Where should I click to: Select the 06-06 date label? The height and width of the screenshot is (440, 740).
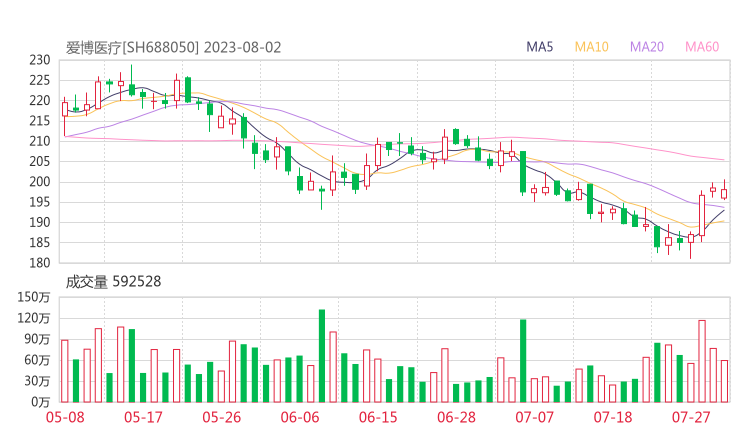click(300, 417)
